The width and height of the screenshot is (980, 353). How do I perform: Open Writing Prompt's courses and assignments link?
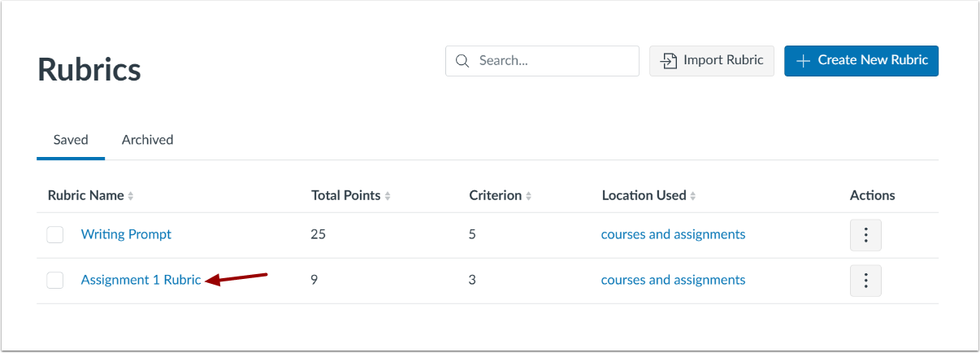[673, 234]
